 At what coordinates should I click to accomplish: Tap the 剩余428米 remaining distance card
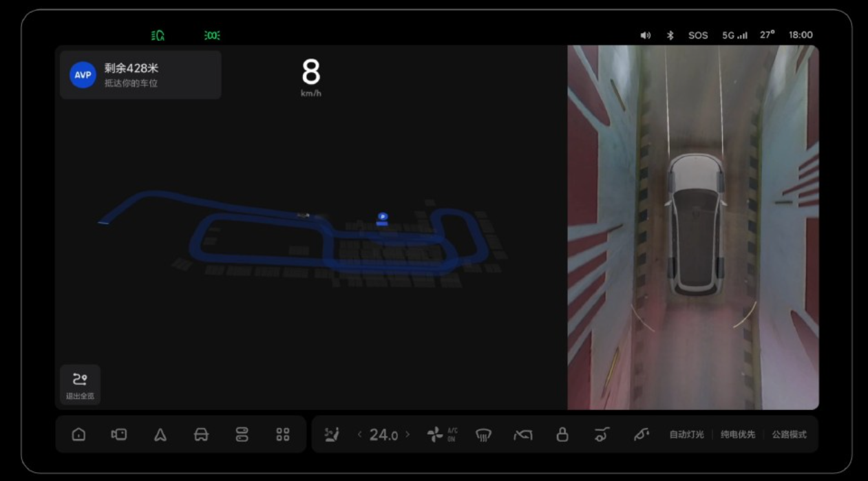tap(140, 75)
